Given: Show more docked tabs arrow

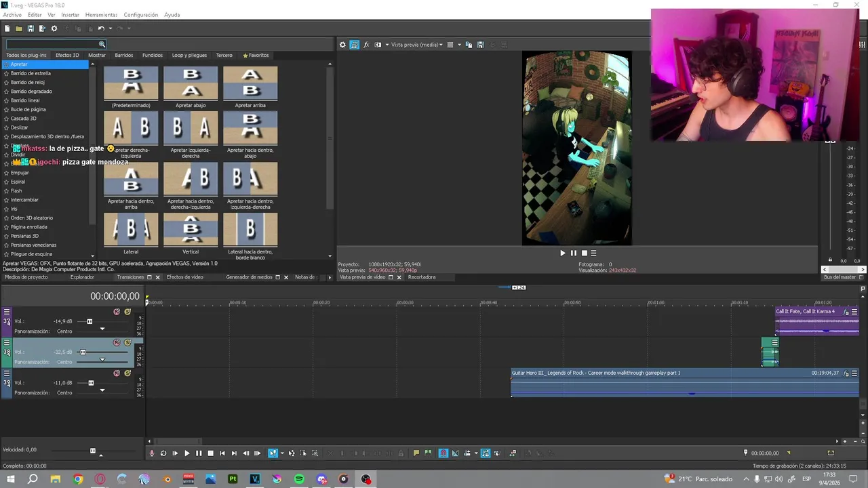Looking at the screenshot, I should pyautogui.click(x=330, y=277).
